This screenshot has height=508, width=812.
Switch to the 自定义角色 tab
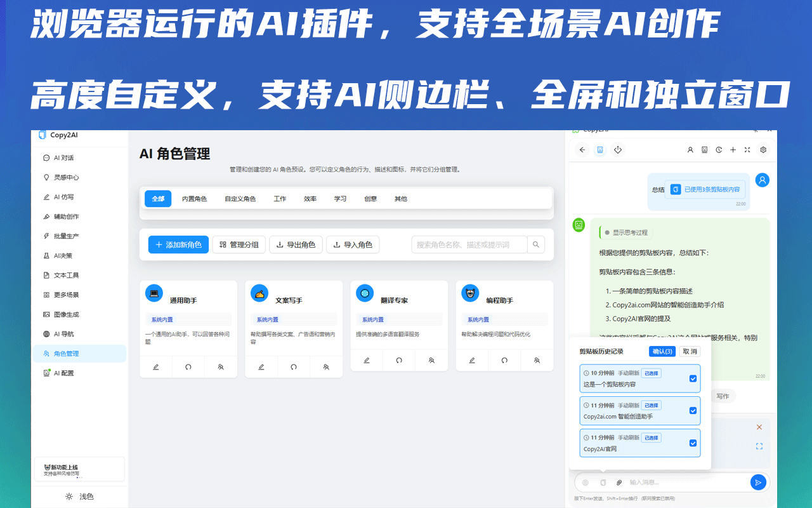pyautogui.click(x=240, y=199)
